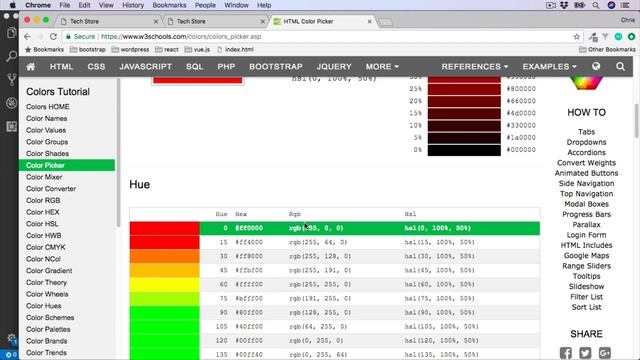Open index.html bookmark

pos(235,49)
